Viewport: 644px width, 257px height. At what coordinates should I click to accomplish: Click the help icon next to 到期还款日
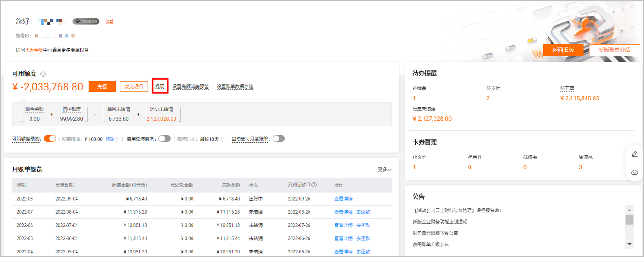click(314, 185)
